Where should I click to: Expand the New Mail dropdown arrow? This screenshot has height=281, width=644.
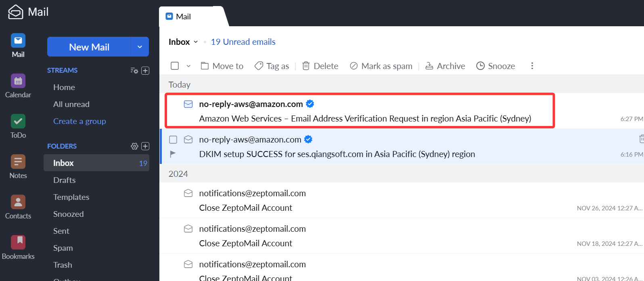tap(140, 47)
